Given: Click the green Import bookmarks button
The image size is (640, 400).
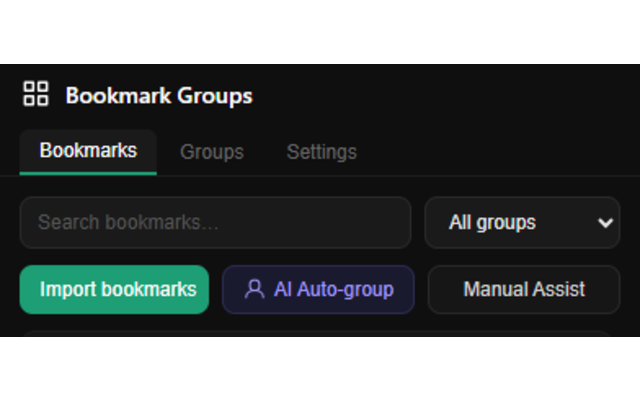Looking at the screenshot, I should coord(114,289).
